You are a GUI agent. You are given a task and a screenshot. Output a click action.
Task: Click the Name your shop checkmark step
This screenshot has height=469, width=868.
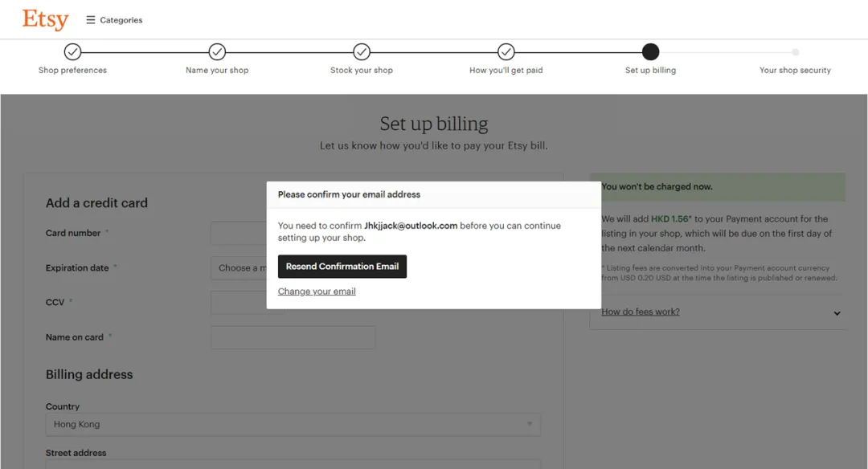(x=217, y=52)
